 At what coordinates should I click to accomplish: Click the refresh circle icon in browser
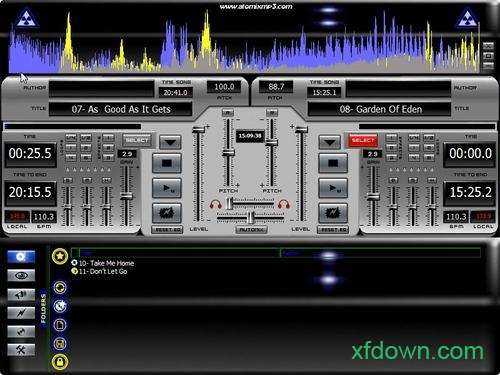(x=60, y=287)
